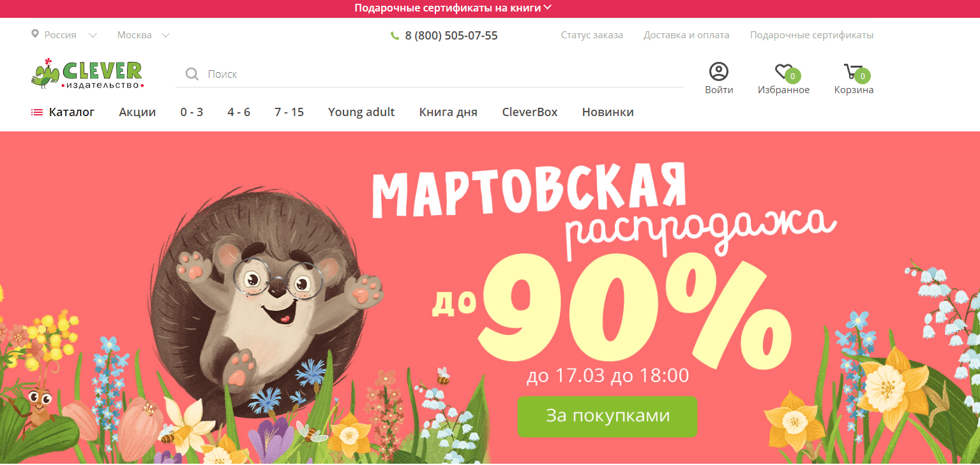This screenshot has height=465, width=980.
Task: Click the green phone handset icon
Action: [395, 36]
